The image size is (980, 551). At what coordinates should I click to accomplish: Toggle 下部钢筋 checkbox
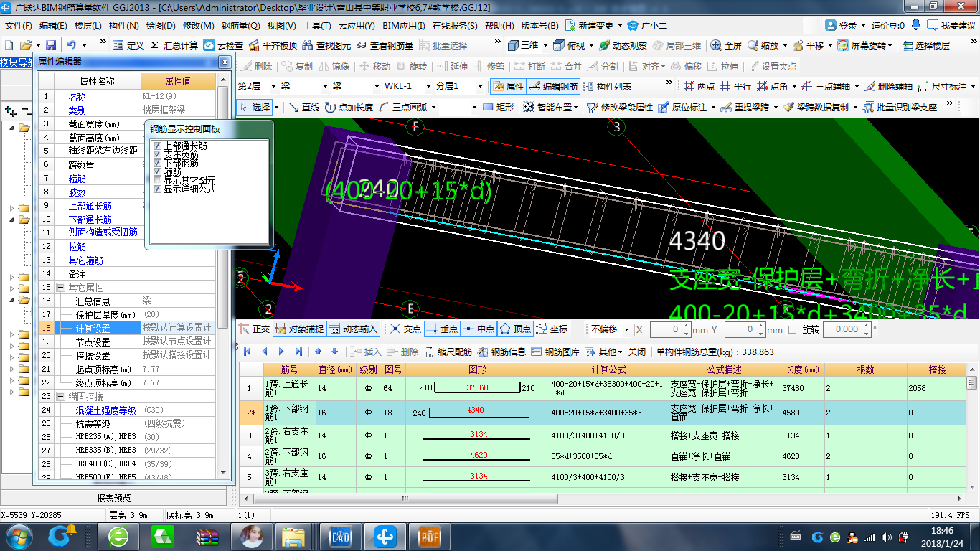click(x=157, y=164)
